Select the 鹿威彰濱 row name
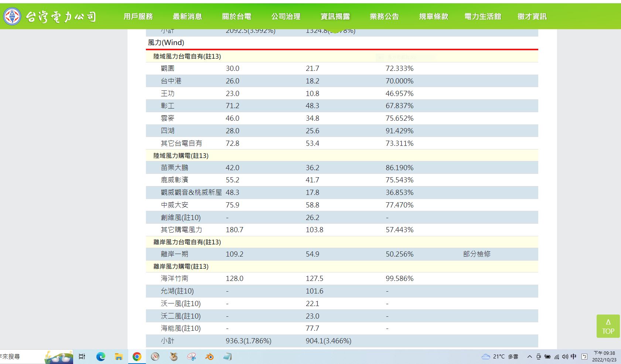621x364 pixels. 174,180
